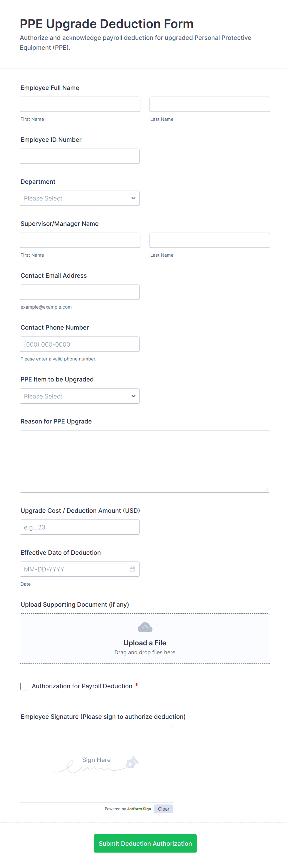Open the Department dropdown
The width and height of the screenshot is (287, 868).
click(x=79, y=198)
